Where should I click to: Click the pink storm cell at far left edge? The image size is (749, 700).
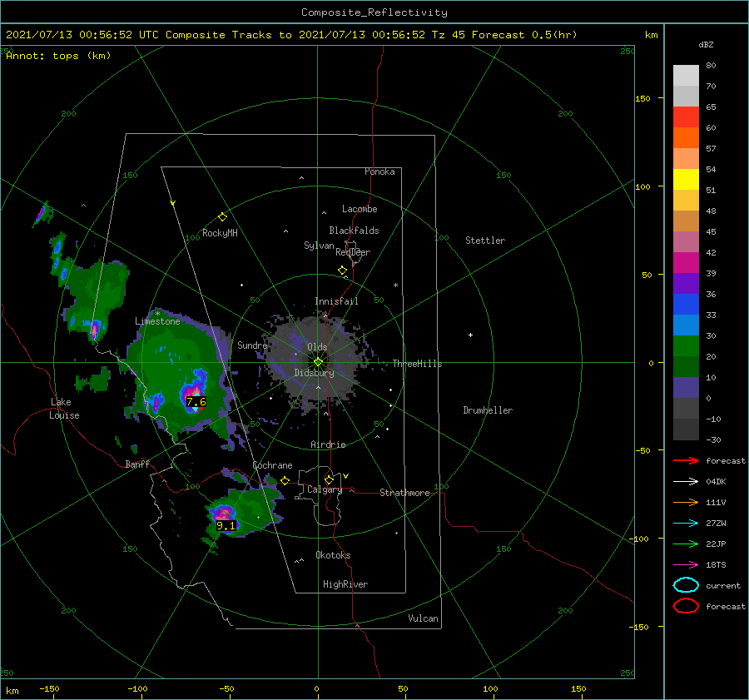click(x=42, y=212)
